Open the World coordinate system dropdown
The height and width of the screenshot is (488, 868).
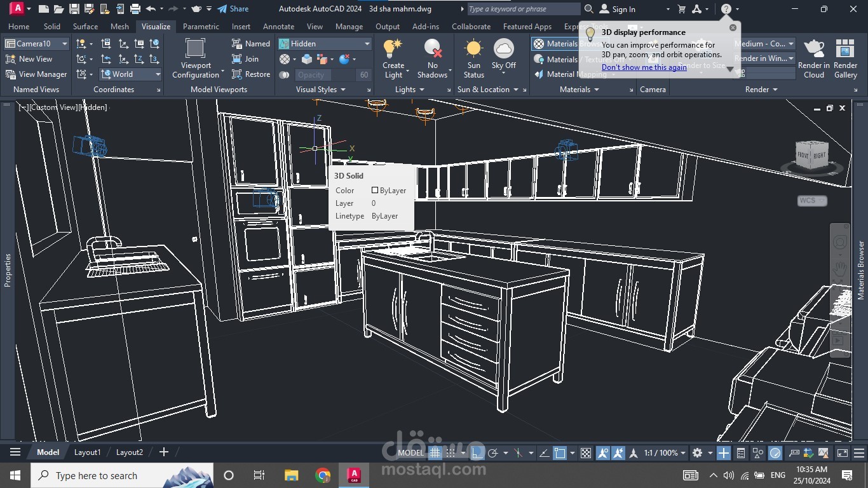[158, 74]
